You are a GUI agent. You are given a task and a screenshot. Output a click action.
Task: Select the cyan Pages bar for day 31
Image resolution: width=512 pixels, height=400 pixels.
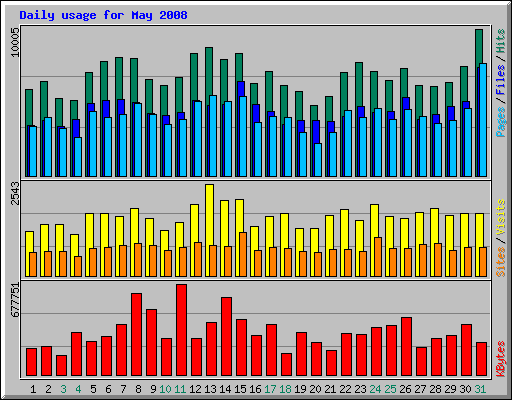click(483, 120)
